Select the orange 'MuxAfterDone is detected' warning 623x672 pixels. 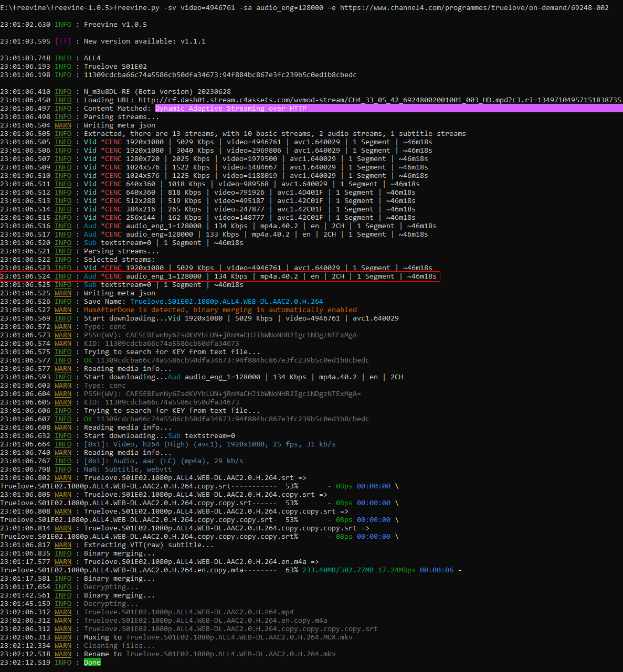pos(220,310)
